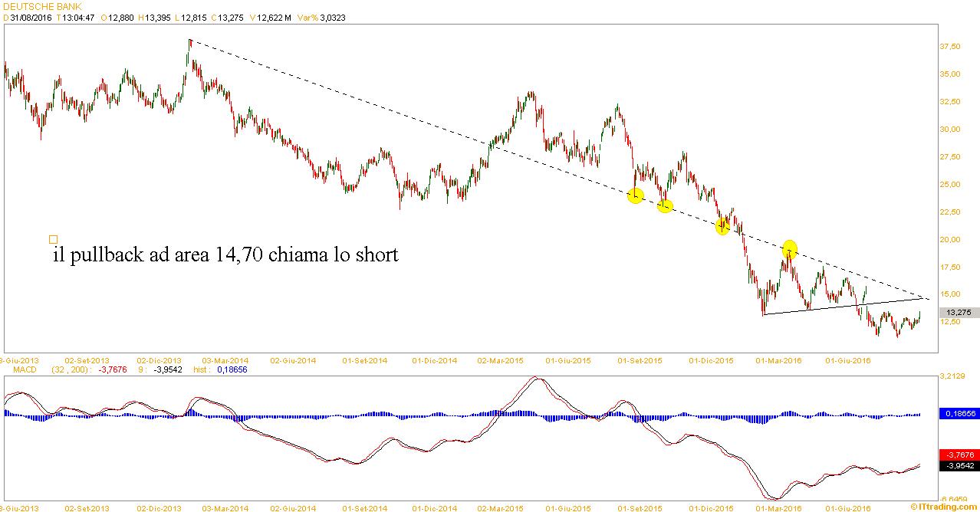Select the yellow circle at March 2016 peak

(x=789, y=249)
